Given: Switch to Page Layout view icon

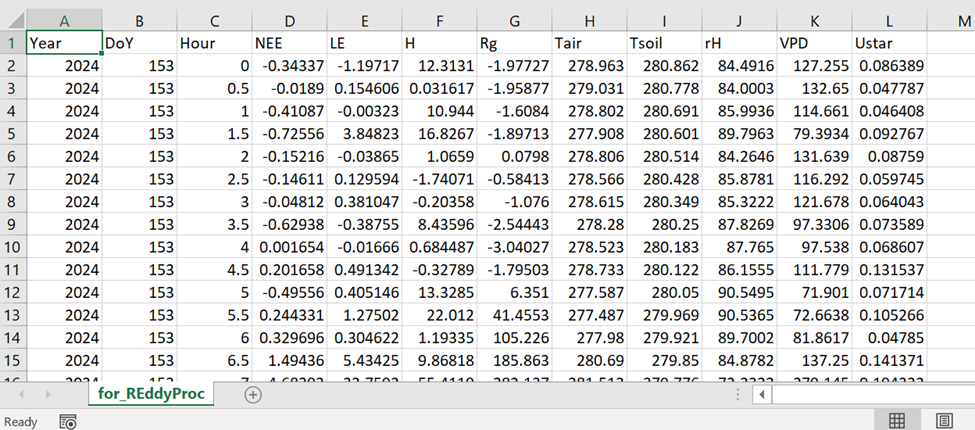Looking at the screenshot, I should tap(944, 421).
